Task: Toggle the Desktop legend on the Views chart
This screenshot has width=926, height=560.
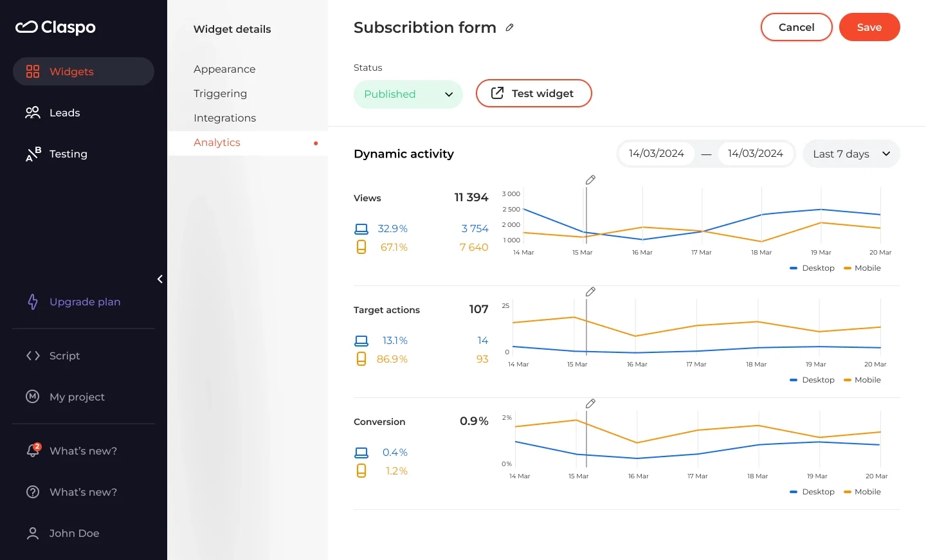Action: 812,268
